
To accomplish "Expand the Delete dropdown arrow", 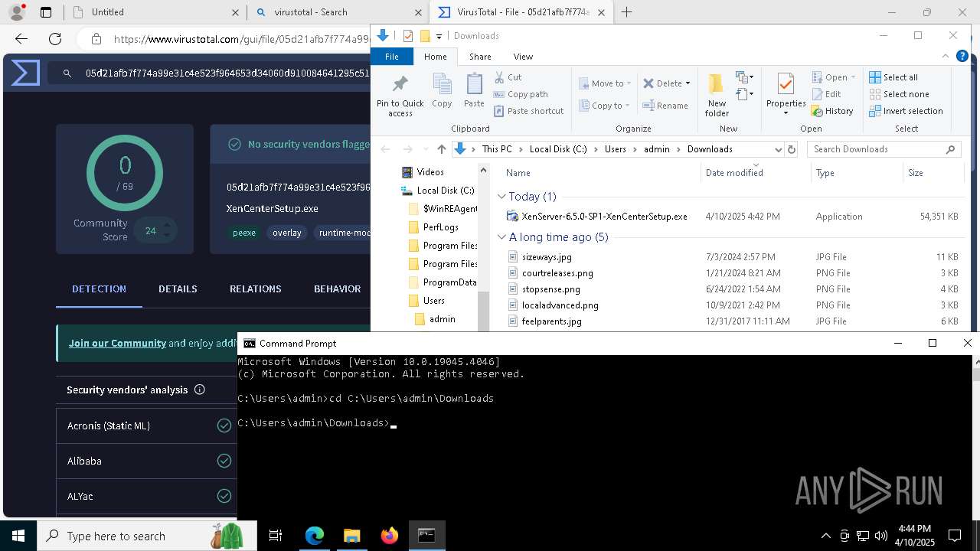I will (x=688, y=83).
